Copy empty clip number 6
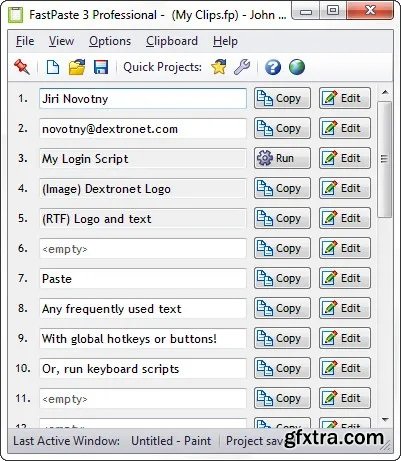Screen dimensions: 401x461 (282, 248)
